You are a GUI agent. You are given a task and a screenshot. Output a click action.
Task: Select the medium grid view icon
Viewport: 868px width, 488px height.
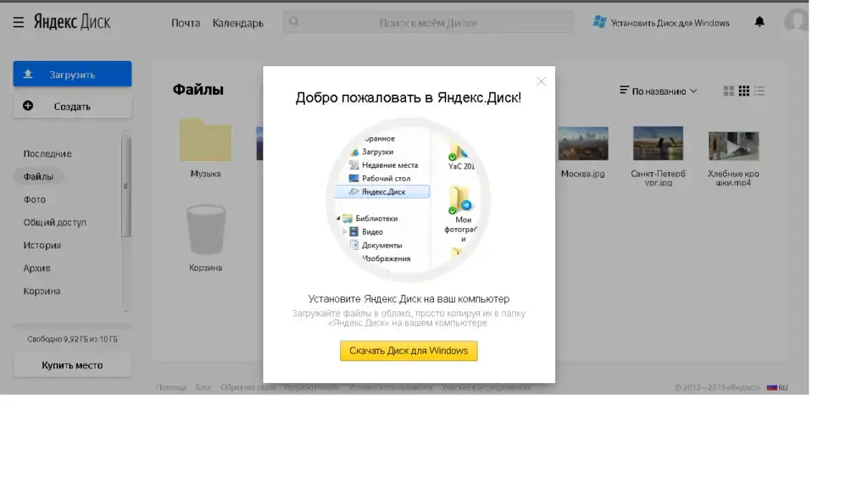tap(746, 91)
